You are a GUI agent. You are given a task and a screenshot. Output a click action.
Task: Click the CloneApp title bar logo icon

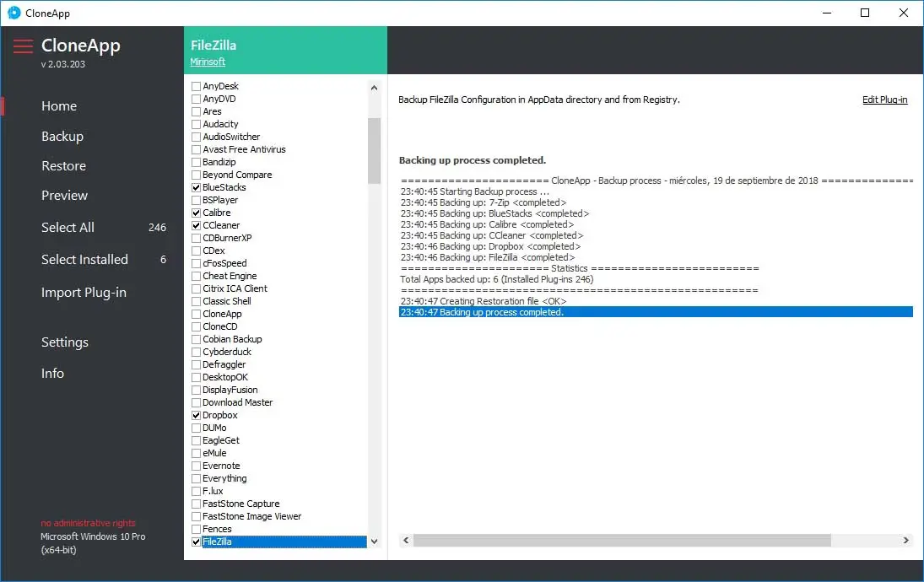(x=14, y=13)
